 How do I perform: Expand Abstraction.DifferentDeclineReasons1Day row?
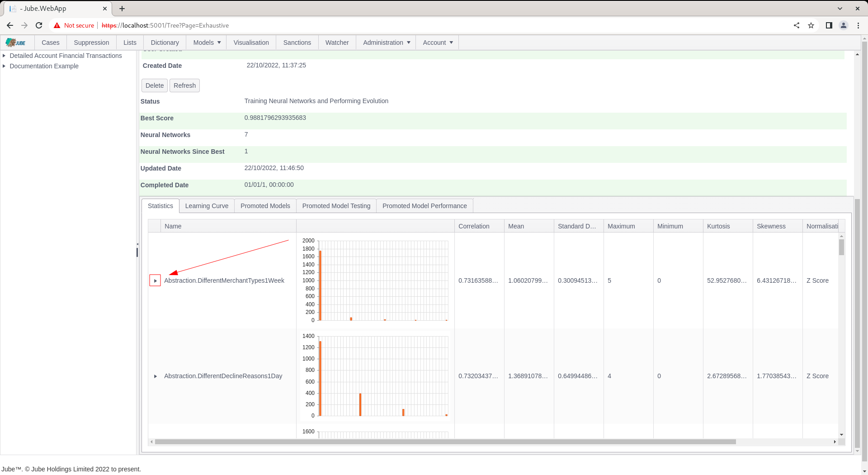[155, 376]
